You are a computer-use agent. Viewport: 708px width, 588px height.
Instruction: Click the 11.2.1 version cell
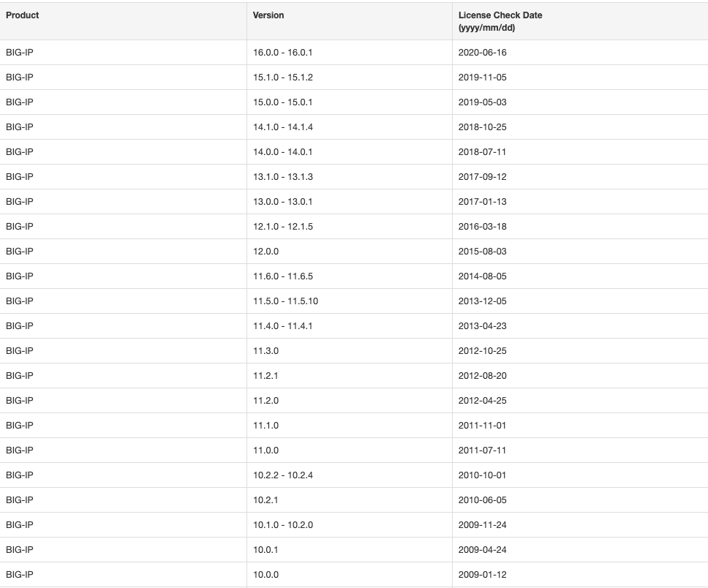point(266,376)
